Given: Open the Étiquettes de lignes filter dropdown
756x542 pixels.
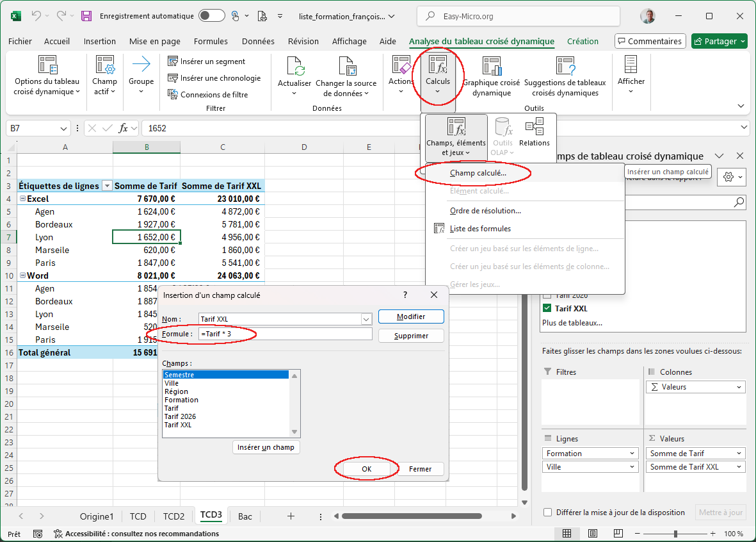Looking at the screenshot, I should point(107,186).
